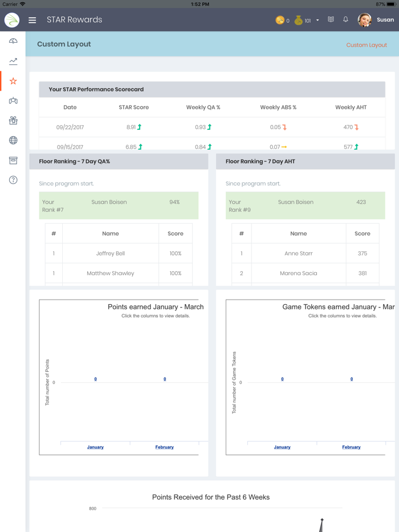Click the 8.91 STAR Score value
Image resolution: width=399 pixels, height=532 pixels.
[131, 127]
